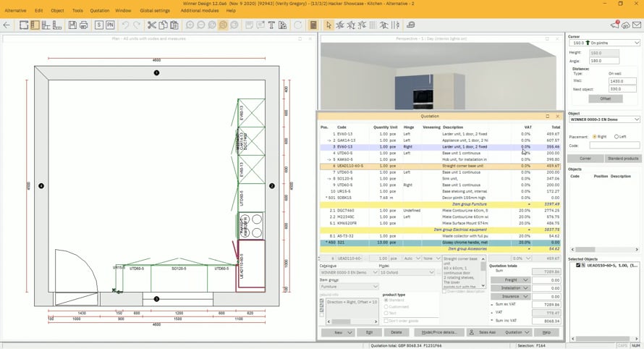Click the Undo arrow icon

(x=126, y=25)
